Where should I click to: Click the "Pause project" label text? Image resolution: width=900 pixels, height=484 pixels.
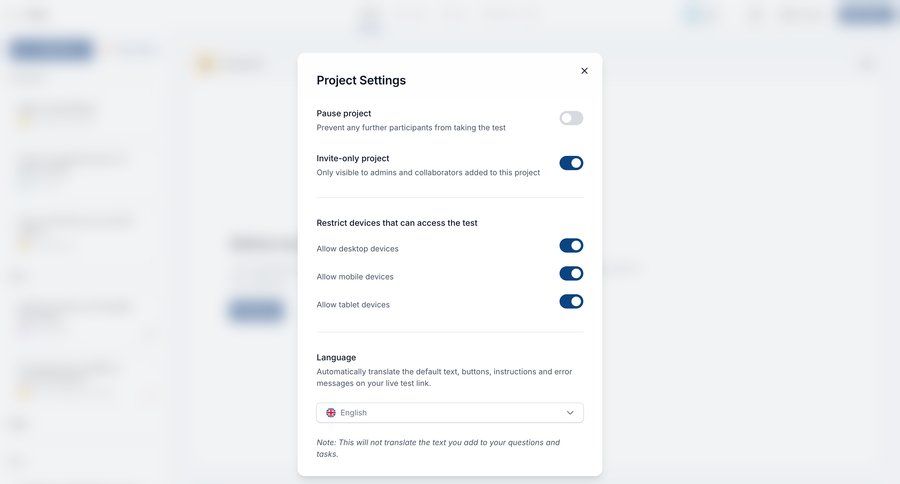coord(344,113)
